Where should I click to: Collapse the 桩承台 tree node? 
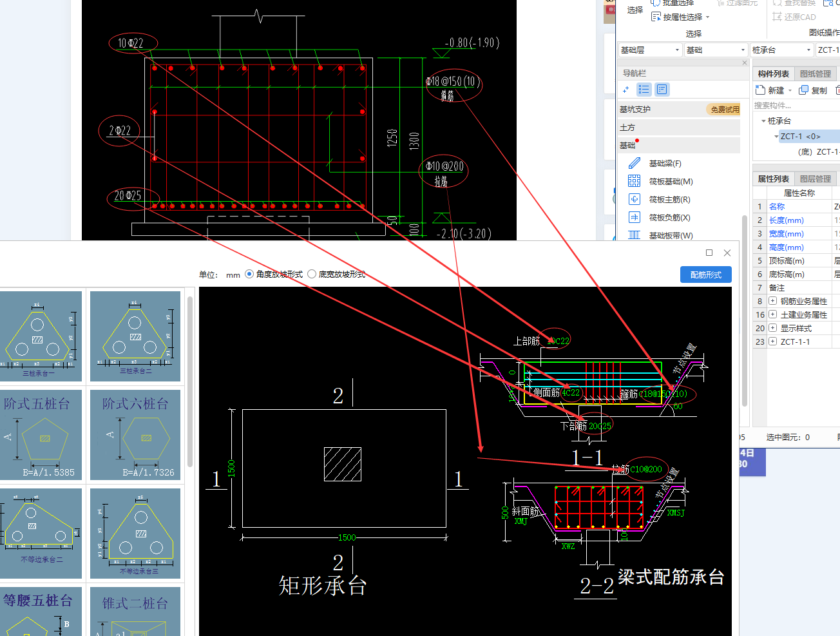click(x=763, y=121)
